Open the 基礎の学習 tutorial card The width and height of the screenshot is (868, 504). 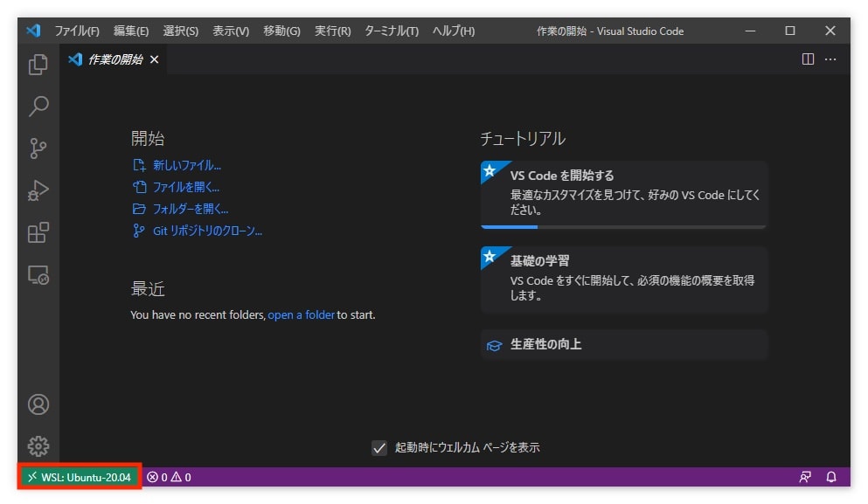[624, 280]
